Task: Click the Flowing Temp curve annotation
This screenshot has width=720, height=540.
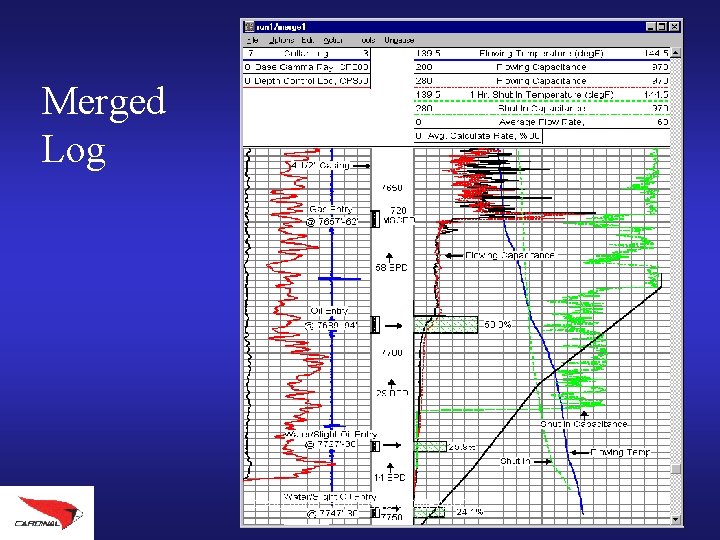Action: (620, 452)
